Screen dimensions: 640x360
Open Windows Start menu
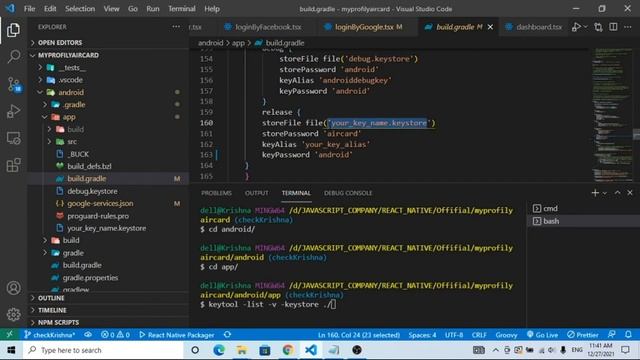tap(11, 350)
